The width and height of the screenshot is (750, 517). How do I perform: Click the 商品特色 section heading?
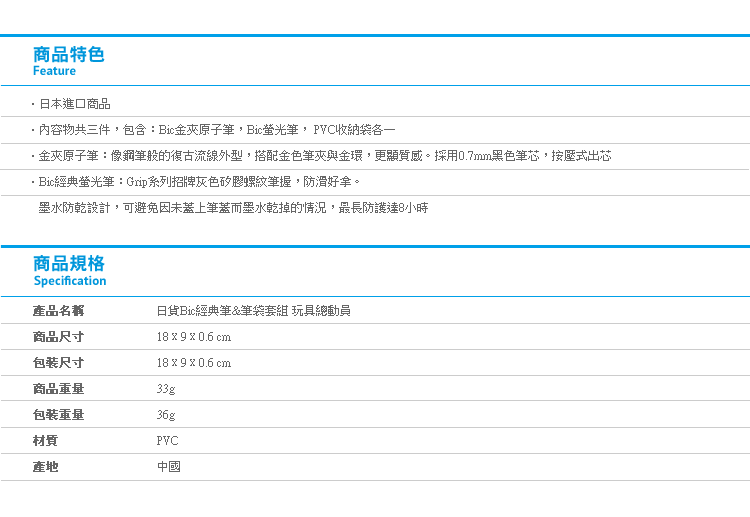coord(68,55)
